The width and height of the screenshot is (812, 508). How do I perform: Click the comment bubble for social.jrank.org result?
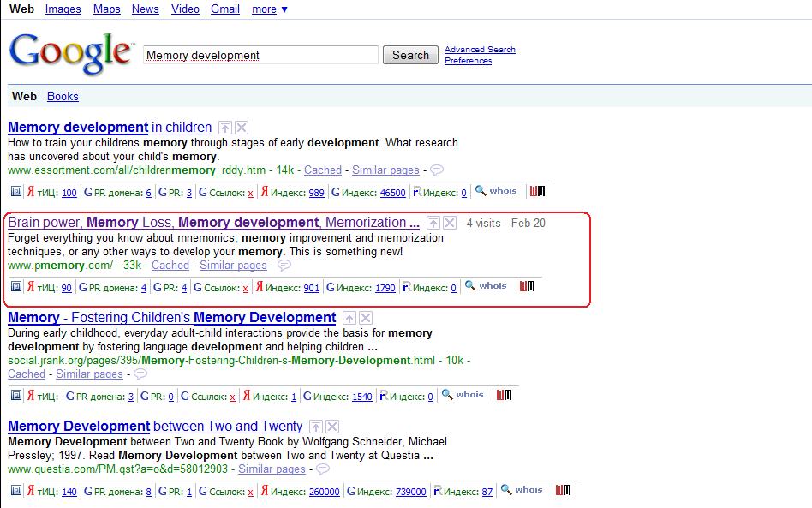[x=140, y=374]
